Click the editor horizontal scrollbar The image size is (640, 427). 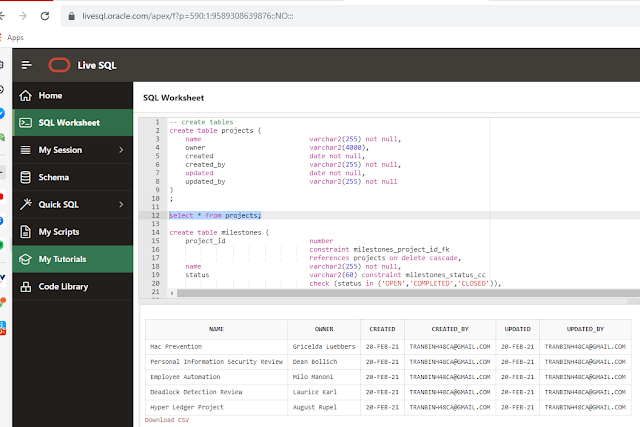click(x=408, y=293)
